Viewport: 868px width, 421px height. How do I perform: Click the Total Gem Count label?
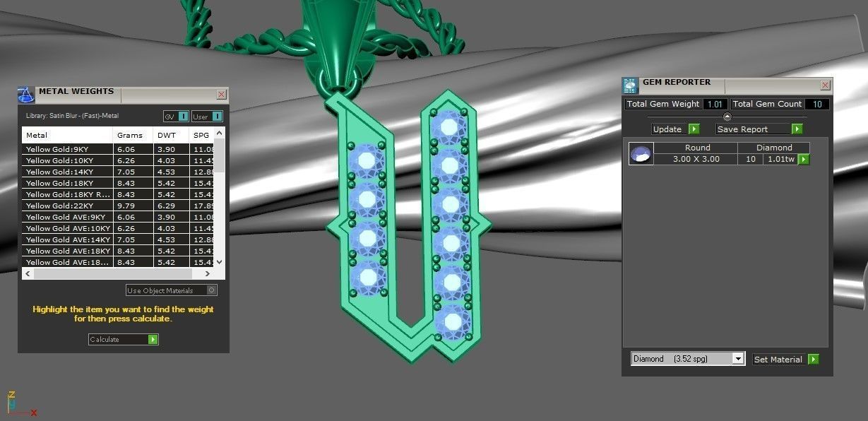click(x=767, y=104)
